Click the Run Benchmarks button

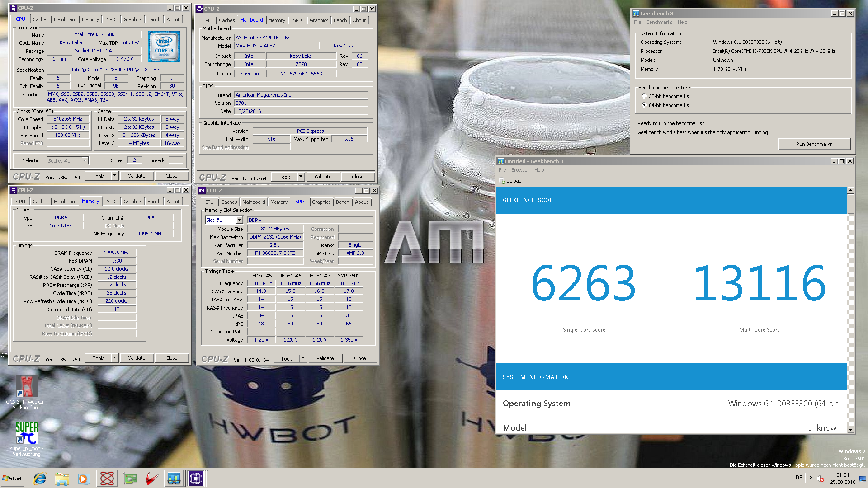click(814, 144)
